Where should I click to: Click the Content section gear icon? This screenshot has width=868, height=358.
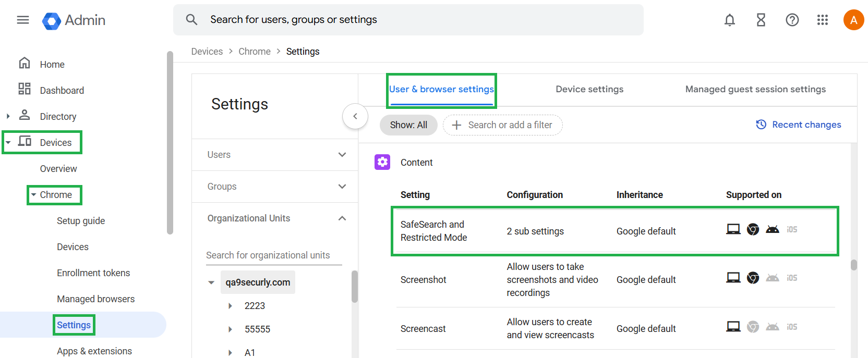[382, 162]
